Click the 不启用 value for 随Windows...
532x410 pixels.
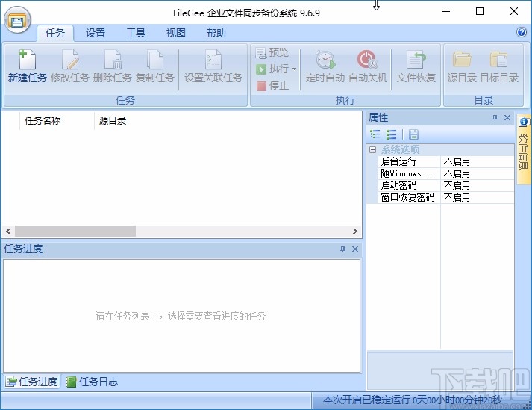tap(457, 173)
